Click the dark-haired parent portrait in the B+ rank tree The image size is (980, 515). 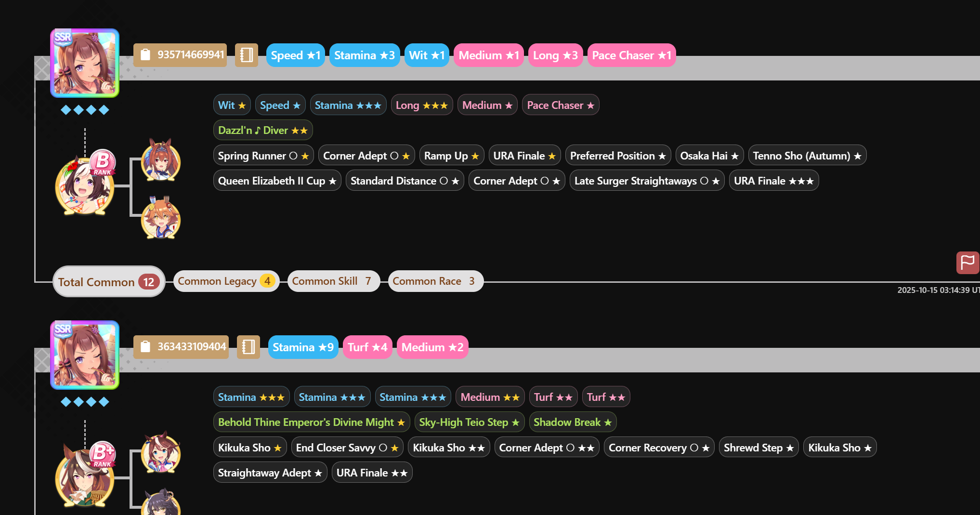(x=161, y=502)
